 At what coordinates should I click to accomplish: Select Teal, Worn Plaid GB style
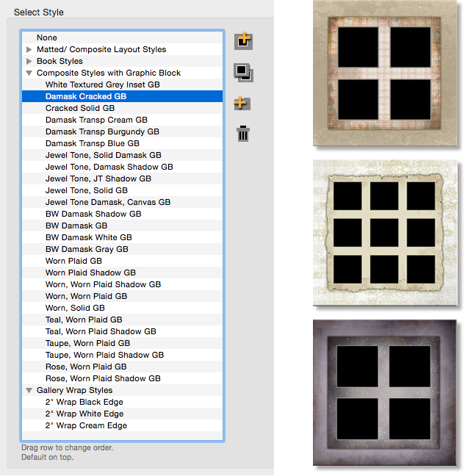click(x=84, y=320)
